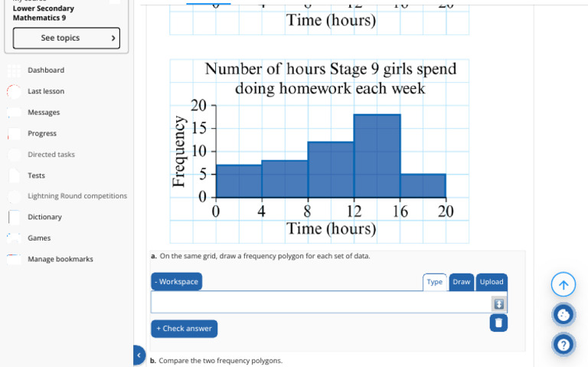Expand the workspace text area resize icon

coord(498,304)
